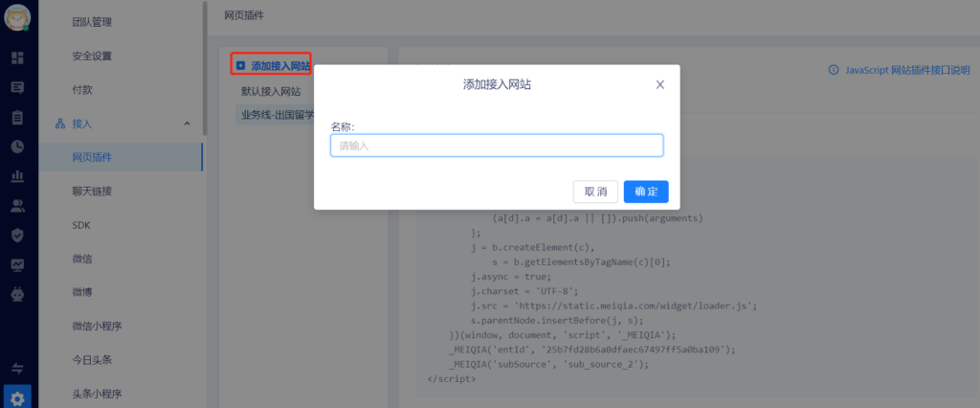The width and height of the screenshot is (980, 408).
Task: Open the chat message icon
Action: 17,87
